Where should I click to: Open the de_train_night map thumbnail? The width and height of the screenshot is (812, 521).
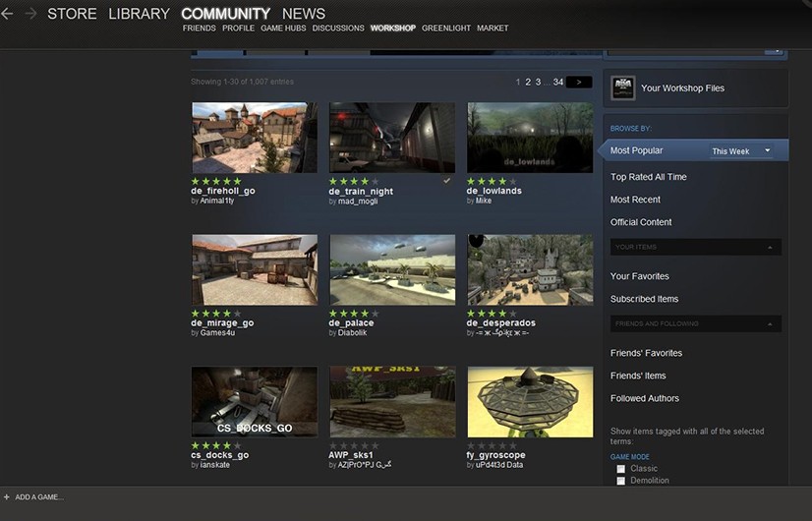click(x=392, y=138)
